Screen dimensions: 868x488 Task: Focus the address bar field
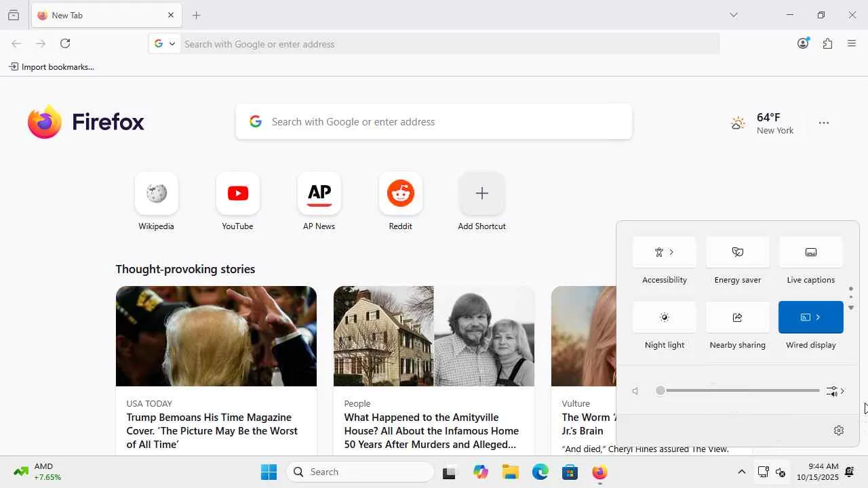coord(449,43)
